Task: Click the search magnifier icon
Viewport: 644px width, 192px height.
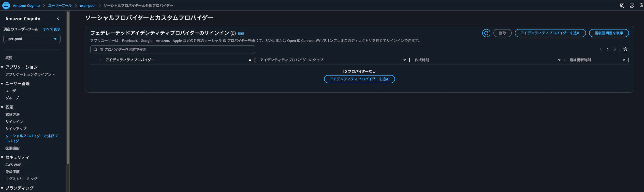Action: coord(95,49)
